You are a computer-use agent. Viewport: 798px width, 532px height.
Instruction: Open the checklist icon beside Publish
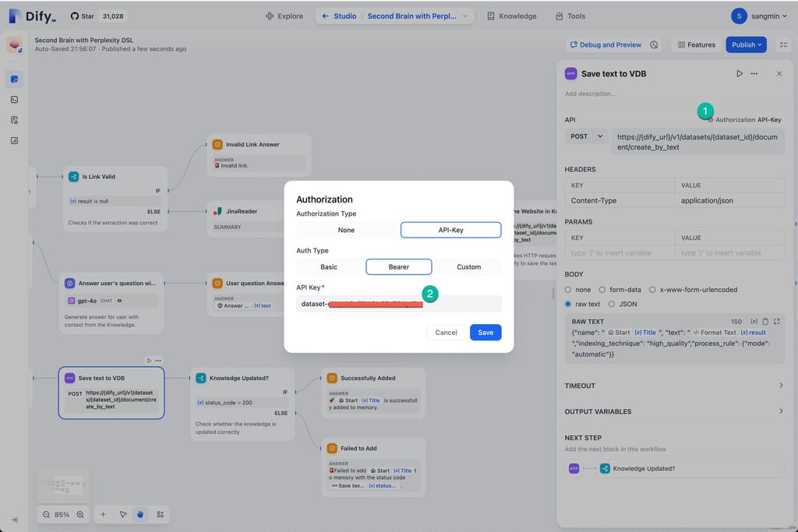pyautogui.click(x=784, y=44)
